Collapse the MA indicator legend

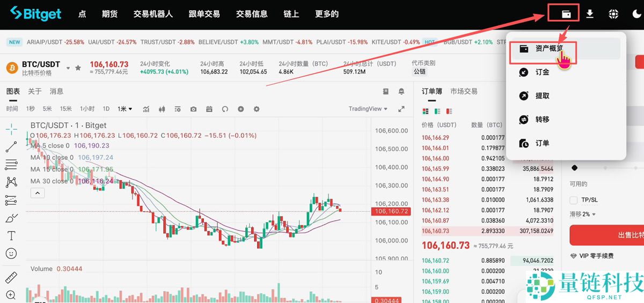37,193
